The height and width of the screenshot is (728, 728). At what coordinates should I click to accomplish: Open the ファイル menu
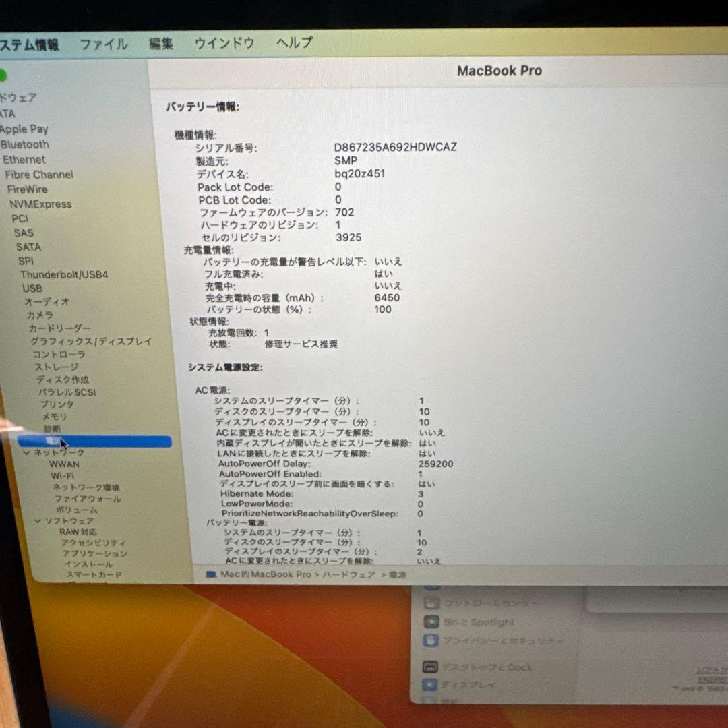(x=103, y=44)
